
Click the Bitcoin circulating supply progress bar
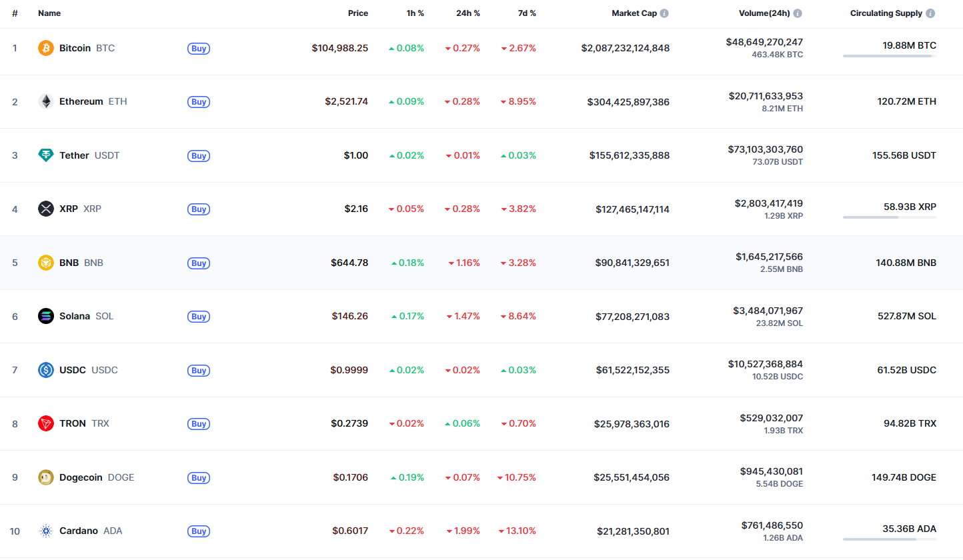[890, 56]
